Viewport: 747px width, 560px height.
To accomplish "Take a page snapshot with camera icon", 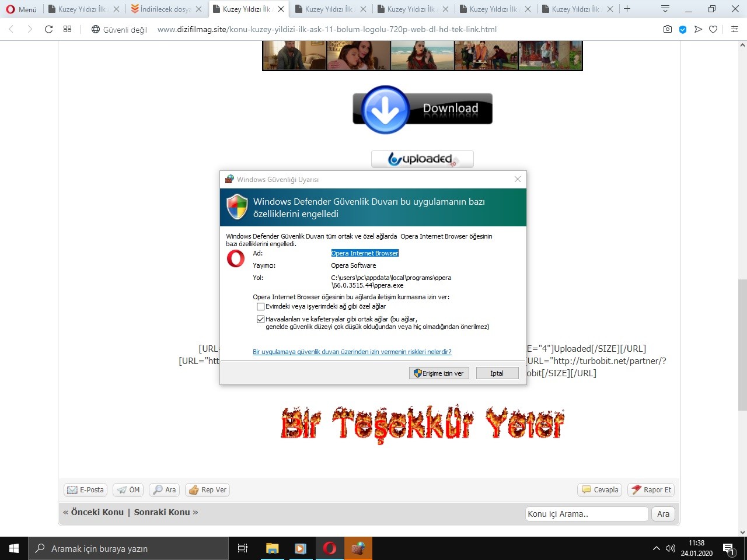I will point(668,29).
